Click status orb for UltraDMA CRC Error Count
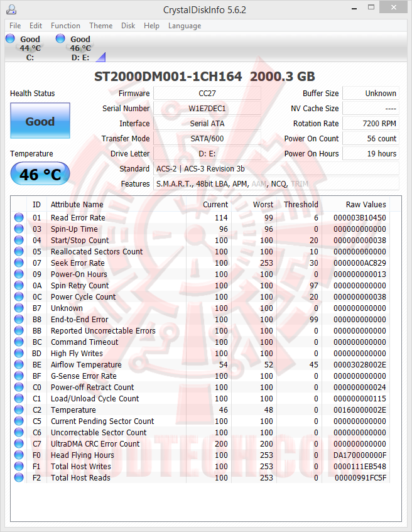Screen dimensions: 412x532 click(19, 444)
